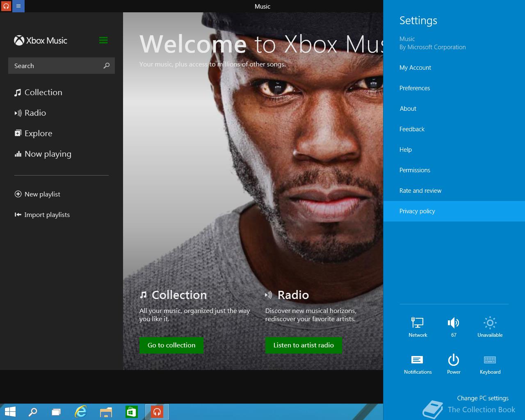Click the Xbox Music logo
525x420 pixels.
[x=41, y=41]
